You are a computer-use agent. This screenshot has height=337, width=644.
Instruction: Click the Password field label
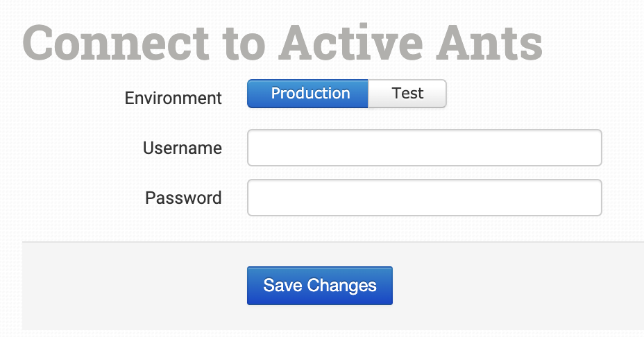183,198
